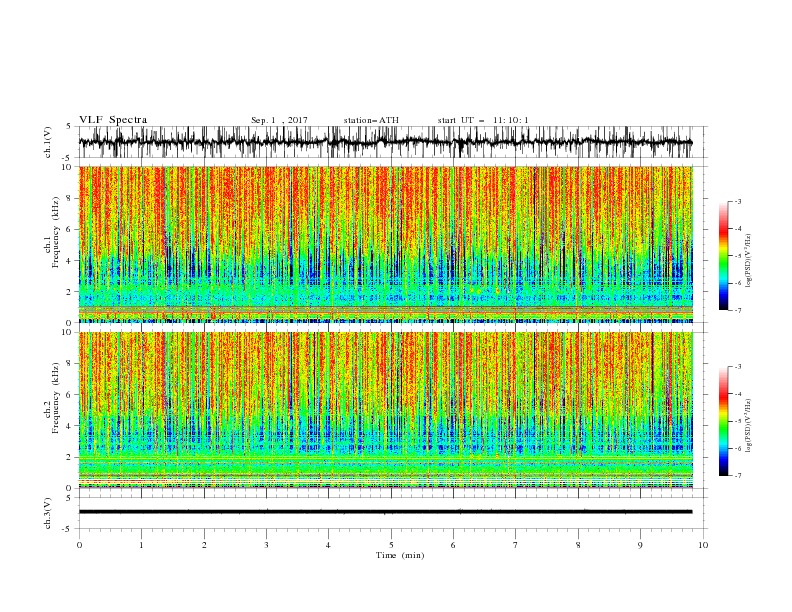Click the ch.1 PSD color scale bar
This screenshot has height=612, width=792.
coord(723,256)
